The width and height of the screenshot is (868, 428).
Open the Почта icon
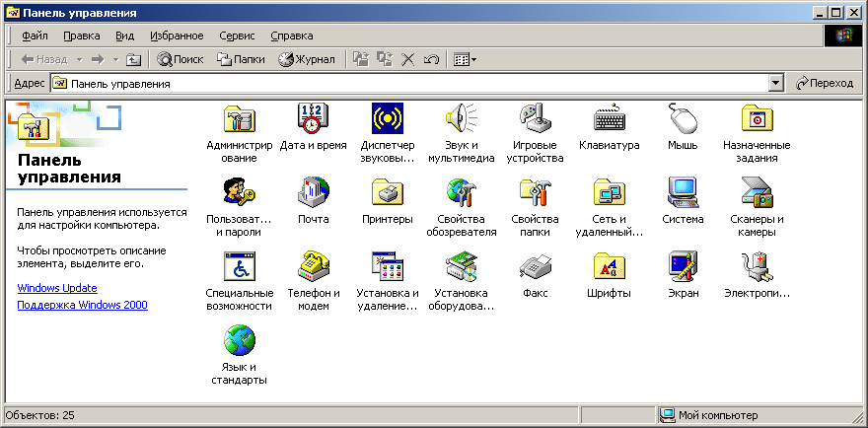click(314, 192)
